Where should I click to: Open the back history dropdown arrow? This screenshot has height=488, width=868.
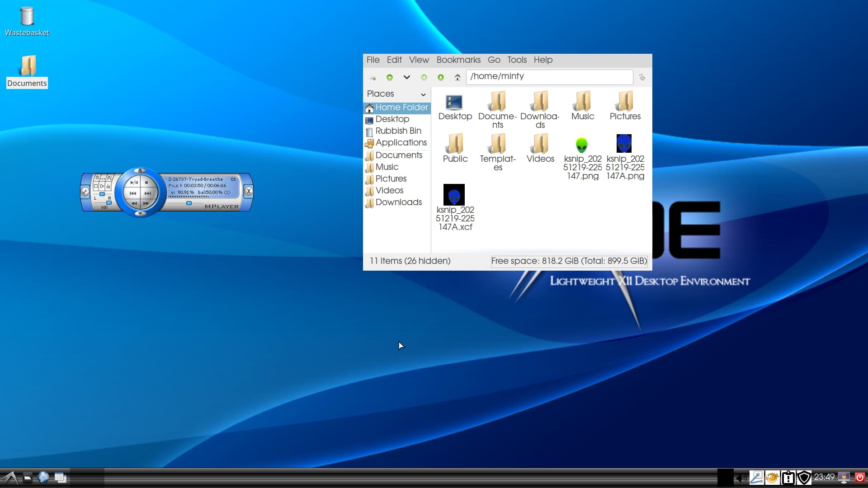coord(407,77)
